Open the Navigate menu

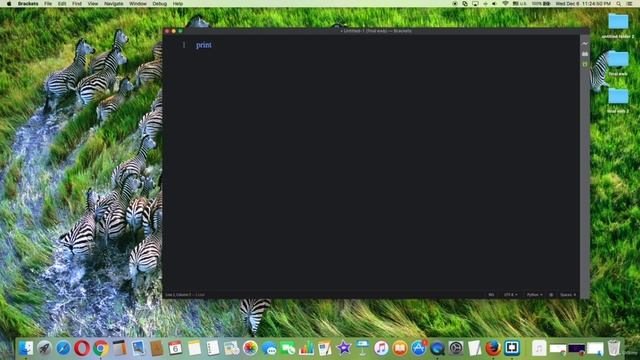[113, 3]
